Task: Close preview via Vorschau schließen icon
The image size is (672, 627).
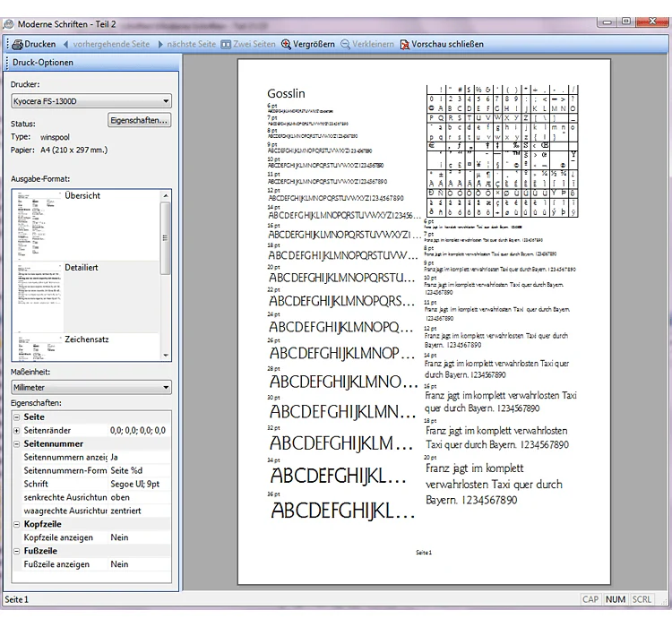Action: (405, 44)
